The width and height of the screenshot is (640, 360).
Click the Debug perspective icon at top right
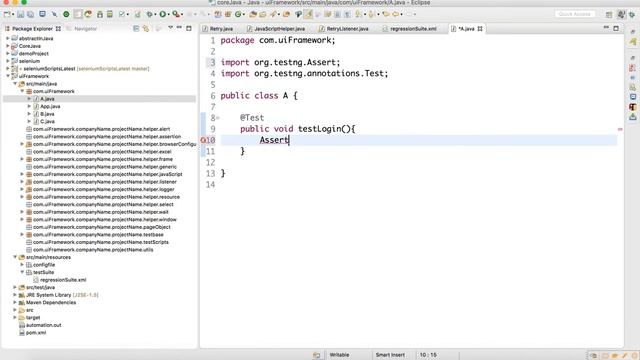pos(632,15)
